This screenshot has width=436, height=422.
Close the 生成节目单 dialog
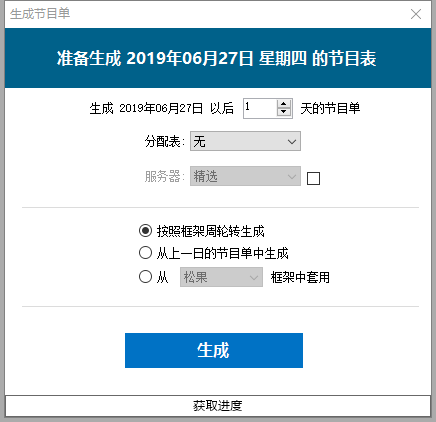(x=416, y=14)
